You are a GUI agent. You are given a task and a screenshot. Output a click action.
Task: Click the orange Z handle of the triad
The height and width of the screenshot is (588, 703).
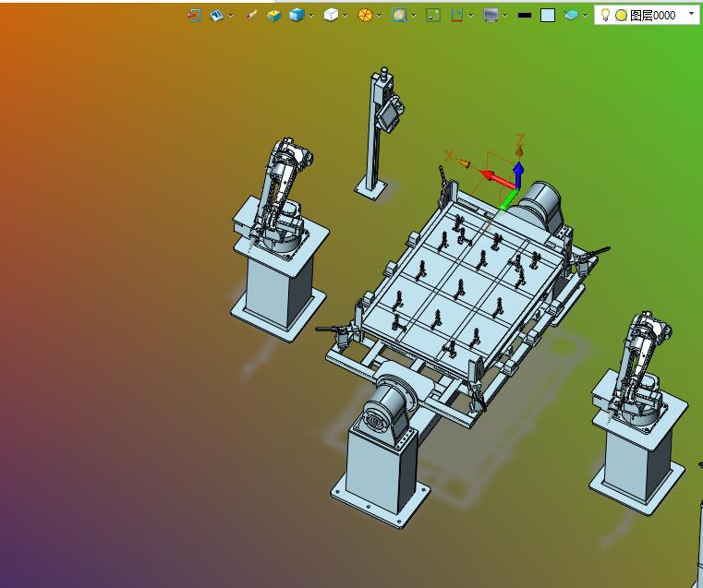(x=519, y=150)
